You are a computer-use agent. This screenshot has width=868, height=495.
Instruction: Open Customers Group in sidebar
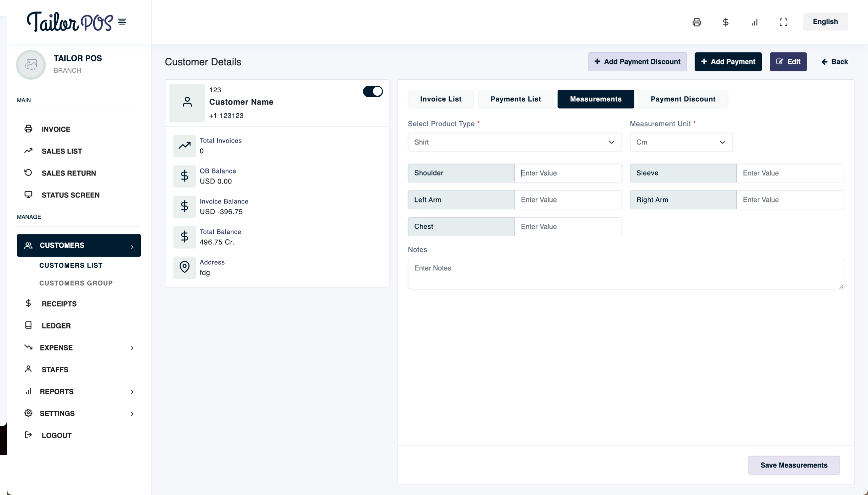[x=76, y=283]
